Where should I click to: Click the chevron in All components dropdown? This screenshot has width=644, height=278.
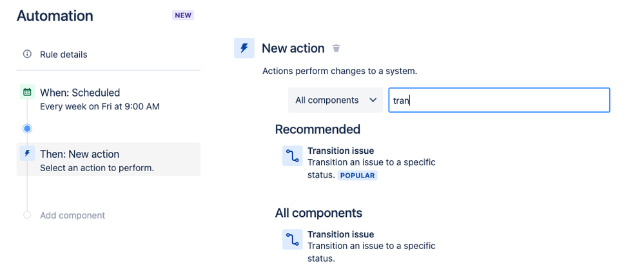point(373,100)
